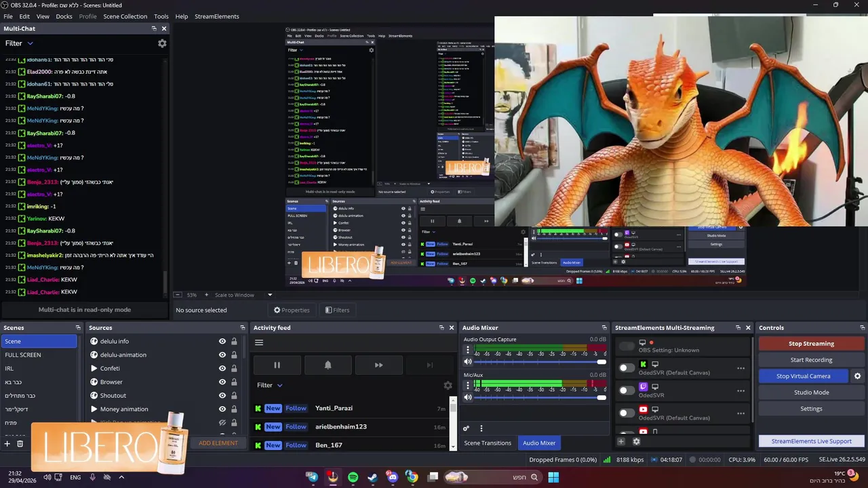Open the File menu
868x488 pixels.
click(8, 16)
